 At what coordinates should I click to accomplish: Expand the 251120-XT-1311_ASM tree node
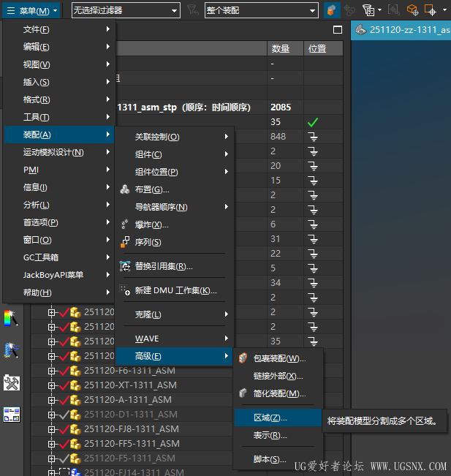click(52, 385)
